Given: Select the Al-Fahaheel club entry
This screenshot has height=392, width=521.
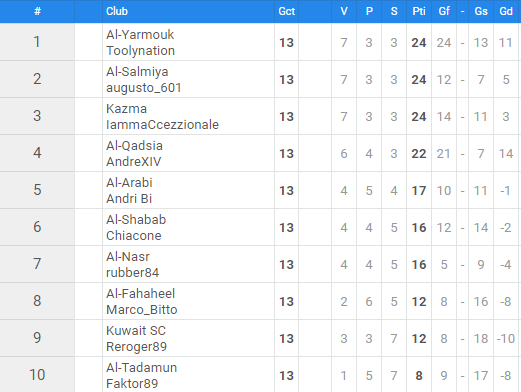Looking at the screenshot, I should (140, 294).
